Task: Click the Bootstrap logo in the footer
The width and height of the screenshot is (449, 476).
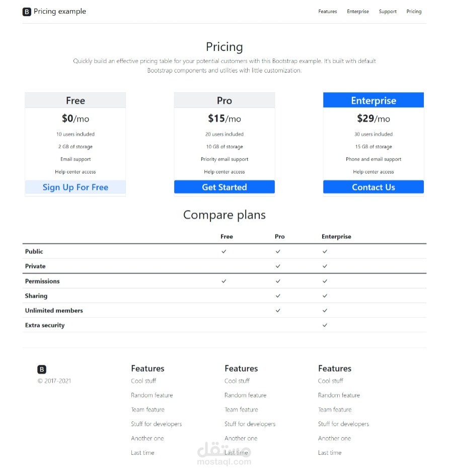Action: (x=42, y=369)
